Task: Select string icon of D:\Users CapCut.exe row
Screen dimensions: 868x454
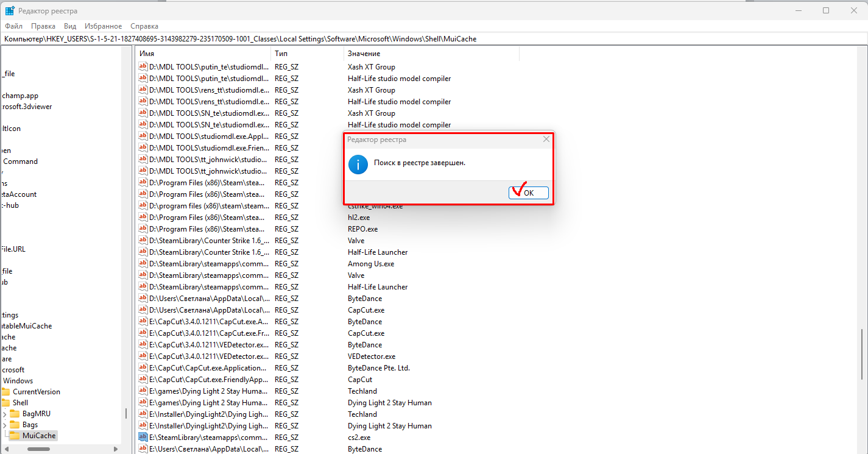Action: tap(143, 310)
